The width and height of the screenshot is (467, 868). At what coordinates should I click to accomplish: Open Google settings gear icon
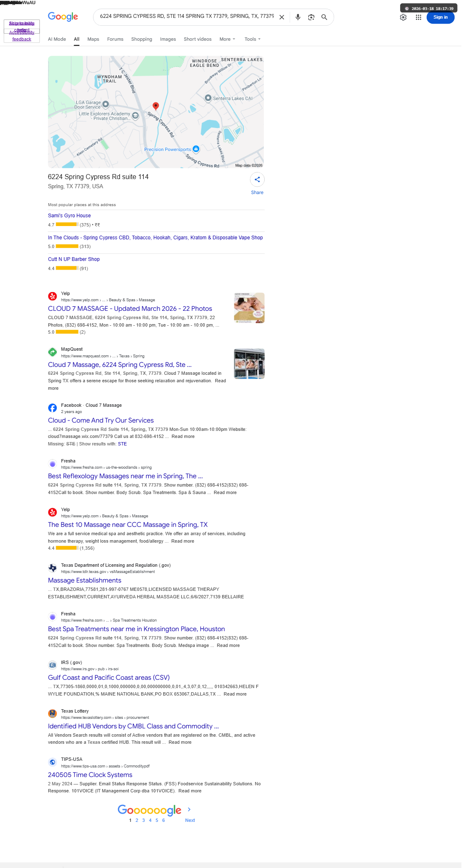pos(403,17)
